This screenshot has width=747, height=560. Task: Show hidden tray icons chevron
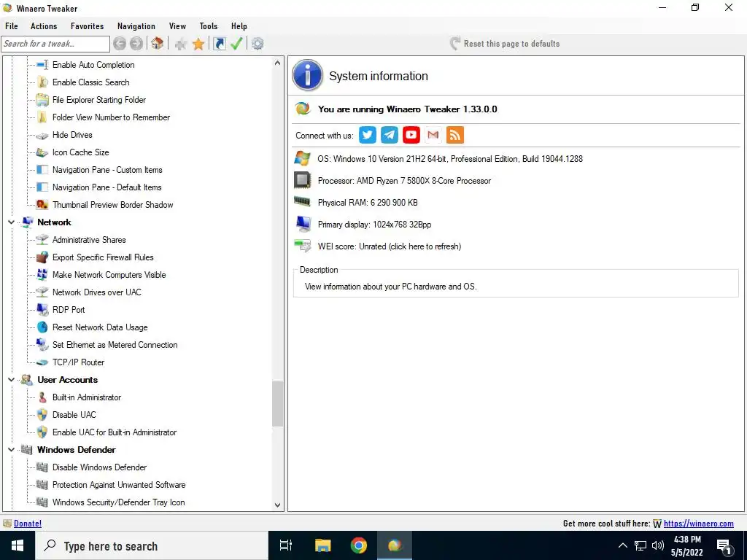point(622,545)
